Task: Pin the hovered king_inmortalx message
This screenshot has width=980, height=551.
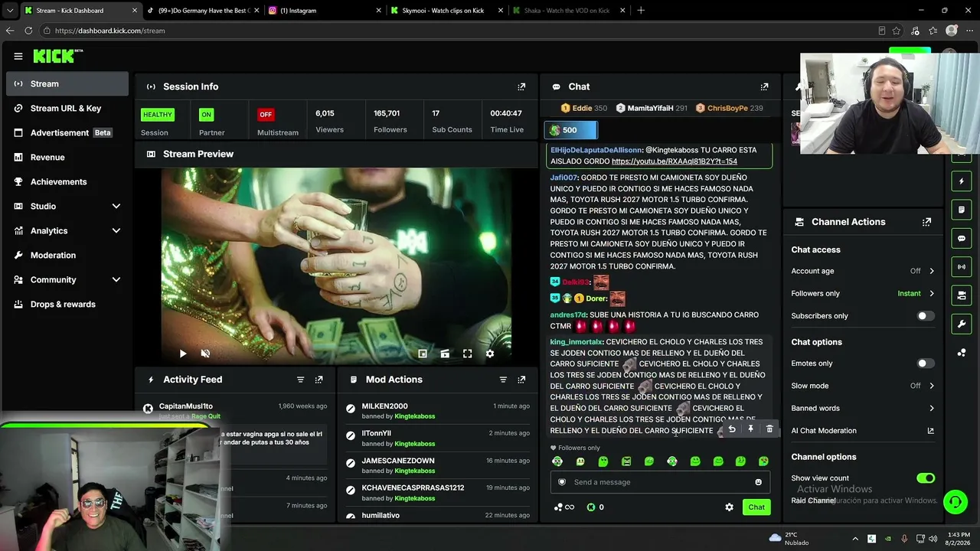Action: pos(750,429)
